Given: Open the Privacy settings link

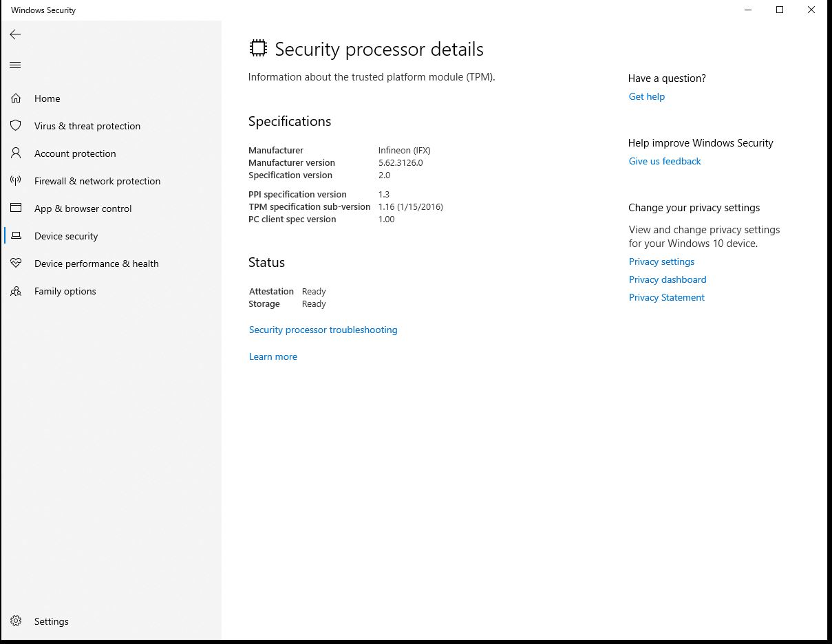Looking at the screenshot, I should 661,261.
